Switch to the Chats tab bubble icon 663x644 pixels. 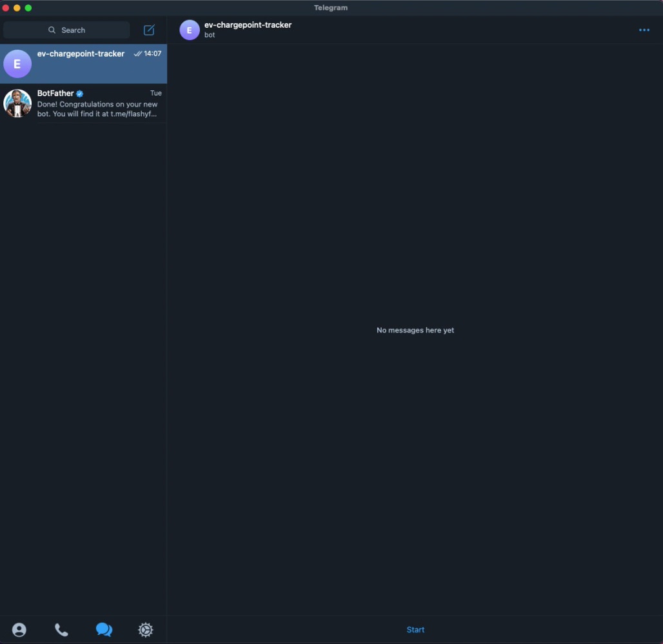pyautogui.click(x=104, y=630)
